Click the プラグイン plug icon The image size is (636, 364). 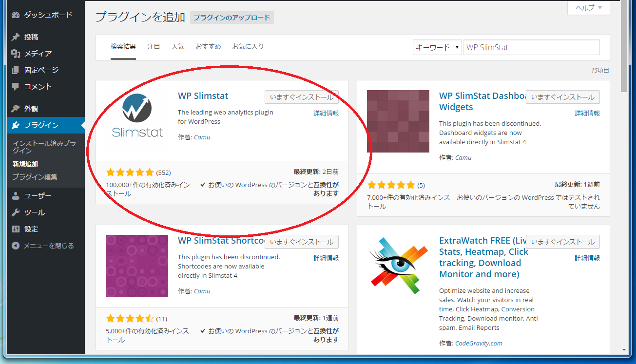(16, 125)
